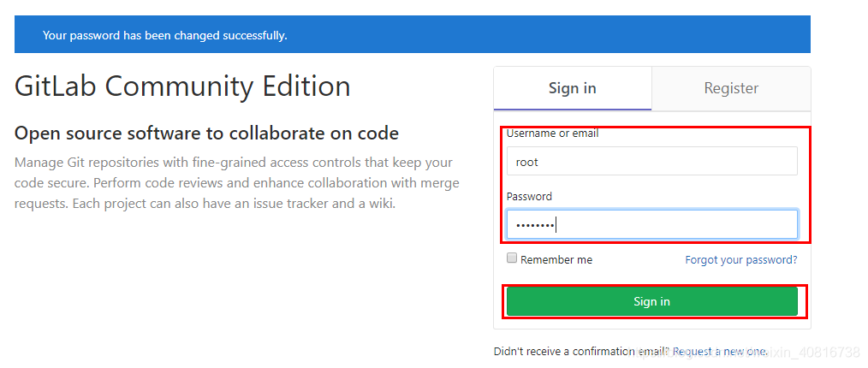Switch to the Sign in tab
This screenshot has width=868, height=368.
point(572,88)
